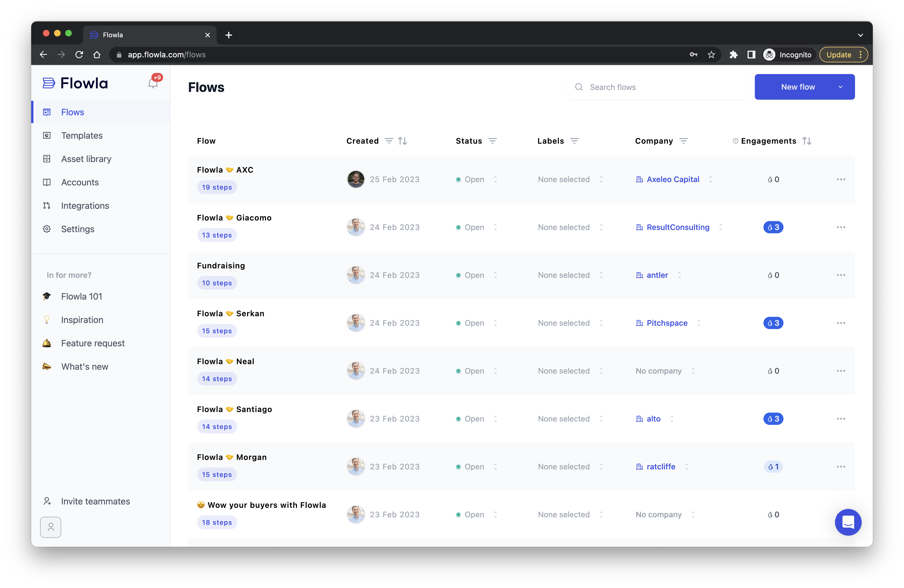Click the sort icon on Created column
This screenshot has width=904, height=588.
point(403,141)
